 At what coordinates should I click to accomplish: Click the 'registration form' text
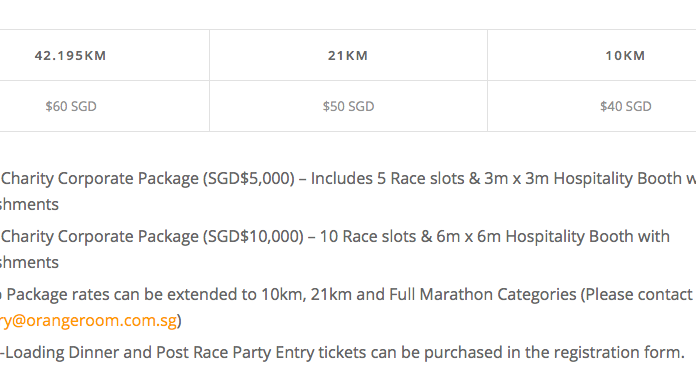(617, 353)
